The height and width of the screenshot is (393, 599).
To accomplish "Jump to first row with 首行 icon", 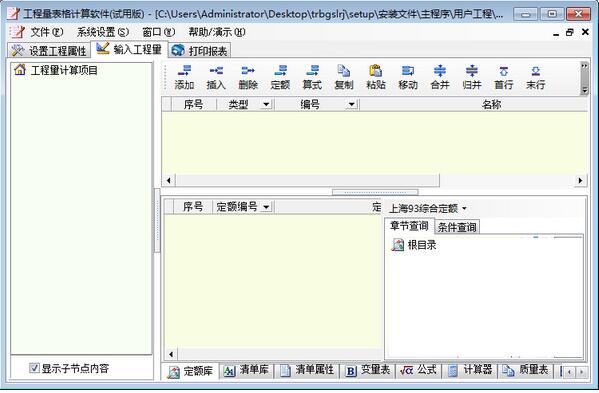I will point(503,77).
